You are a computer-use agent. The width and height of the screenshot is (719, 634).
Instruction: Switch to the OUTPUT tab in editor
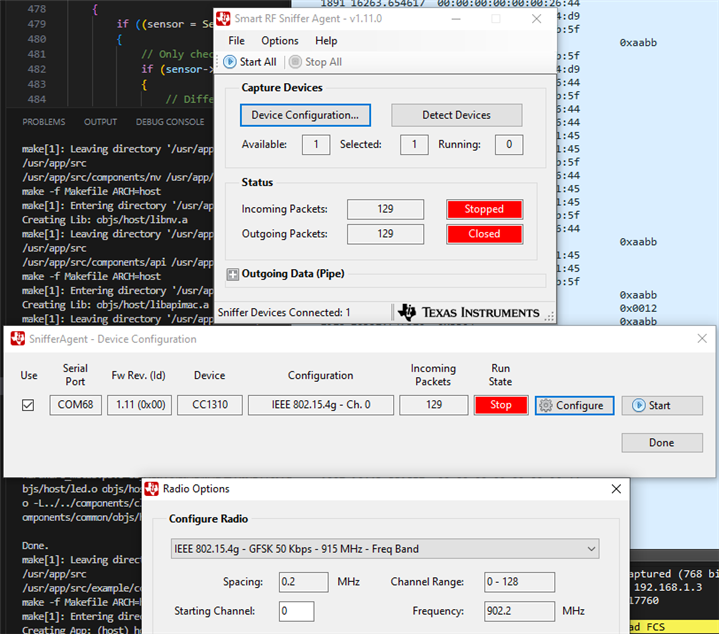point(100,122)
